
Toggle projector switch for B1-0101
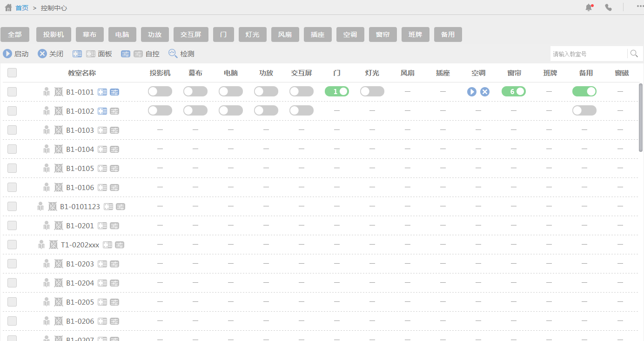160,92
